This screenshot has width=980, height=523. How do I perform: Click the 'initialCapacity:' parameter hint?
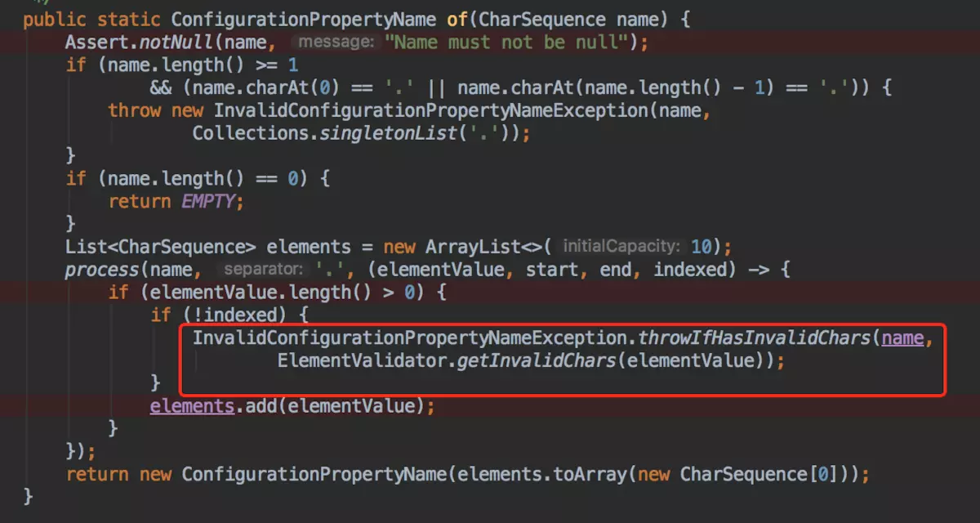[621, 247]
